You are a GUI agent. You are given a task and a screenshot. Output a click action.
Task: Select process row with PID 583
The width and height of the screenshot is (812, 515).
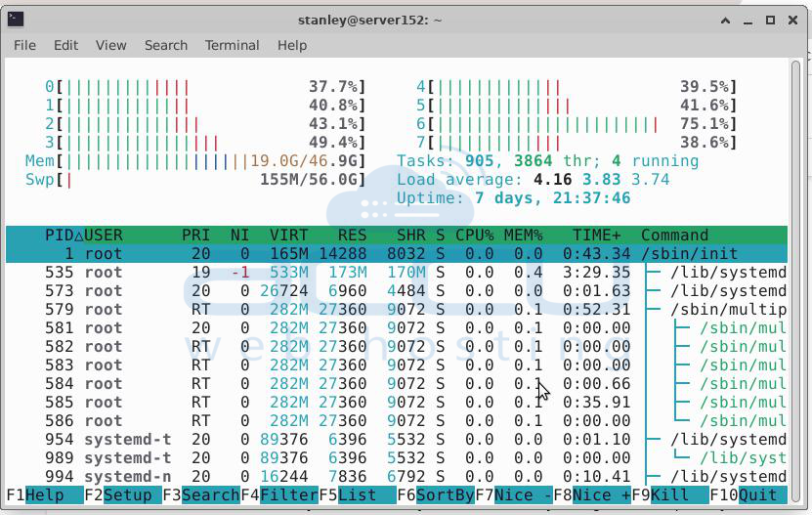point(397,365)
